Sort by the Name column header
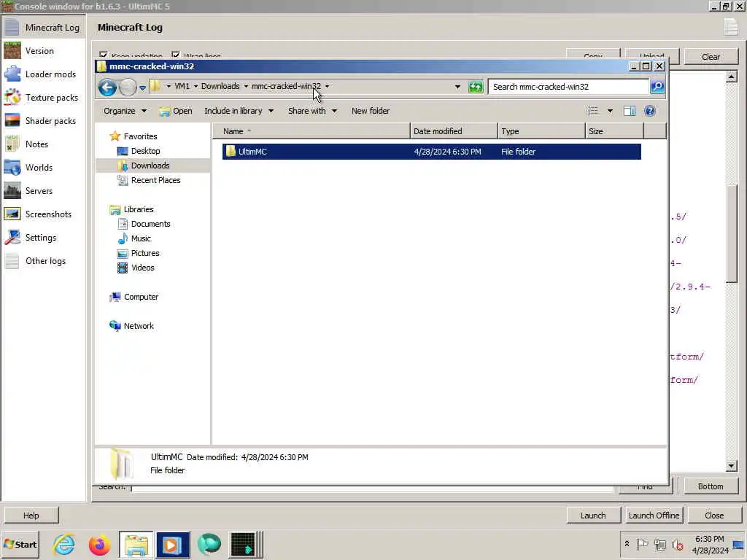Viewport: 747px width, 560px height. 311,131
